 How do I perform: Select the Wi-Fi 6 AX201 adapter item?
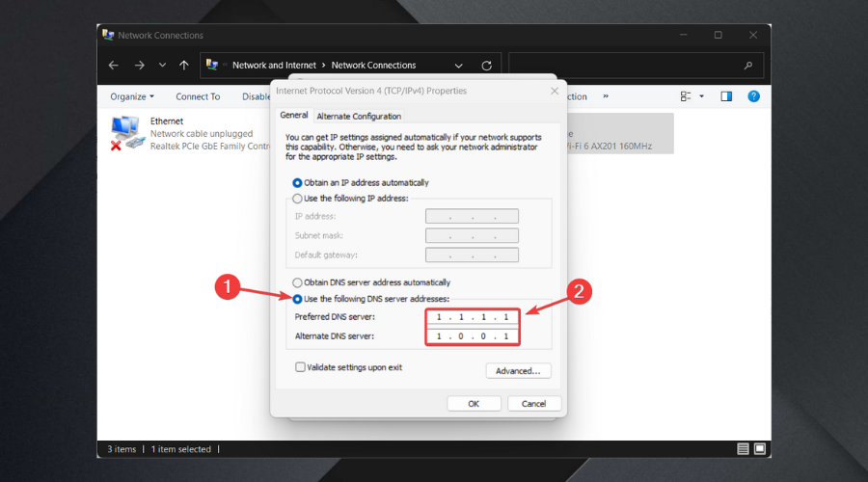tap(620, 133)
